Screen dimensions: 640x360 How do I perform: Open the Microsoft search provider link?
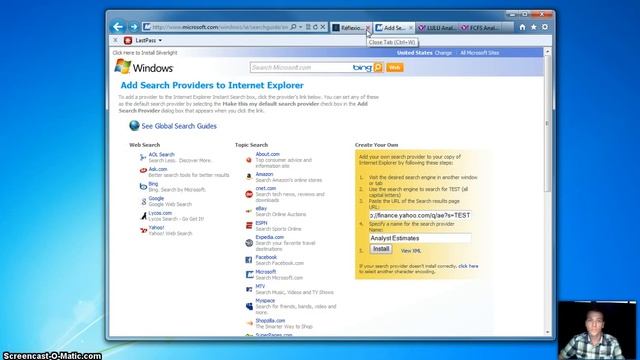point(266,272)
